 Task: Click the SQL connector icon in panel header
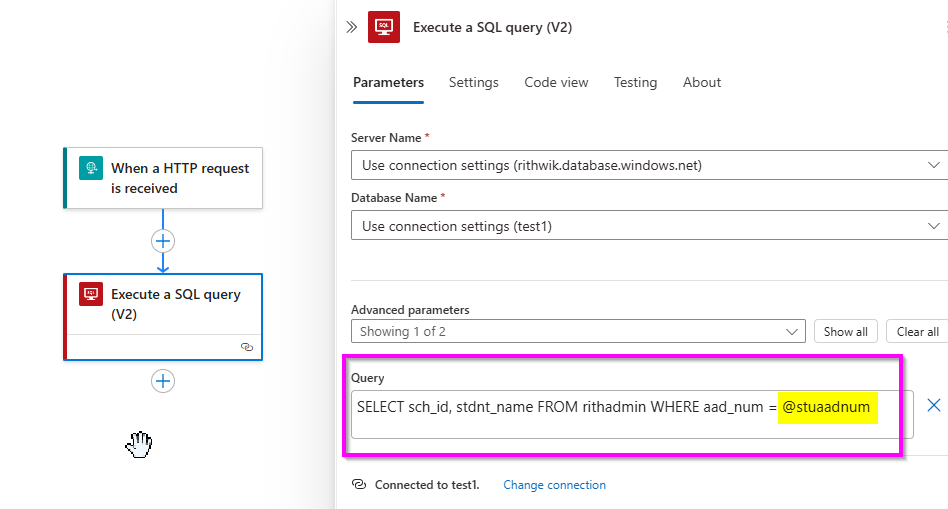click(384, 27)
